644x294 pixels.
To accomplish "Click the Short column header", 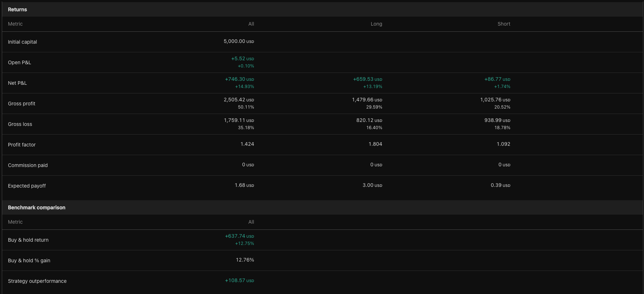I will [x=503, y=24].
